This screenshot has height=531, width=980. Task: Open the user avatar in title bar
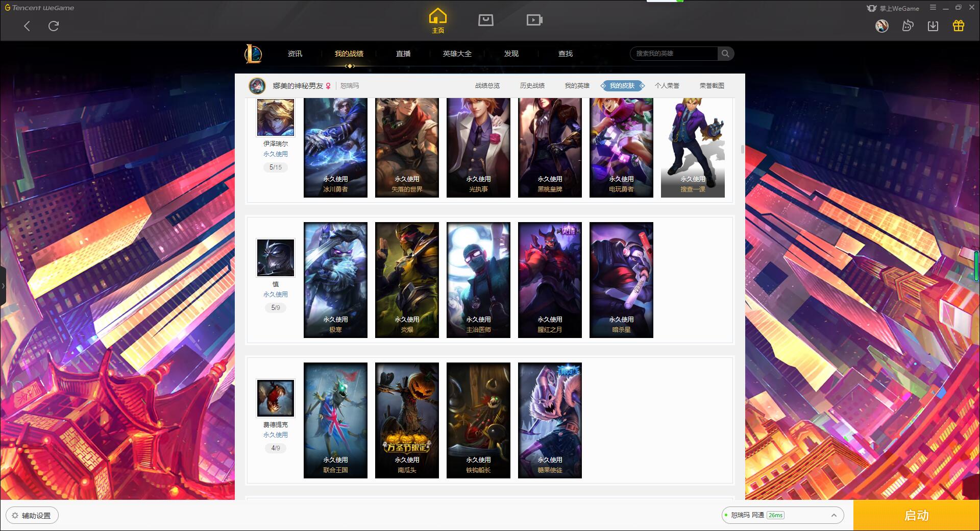(881, 26)
